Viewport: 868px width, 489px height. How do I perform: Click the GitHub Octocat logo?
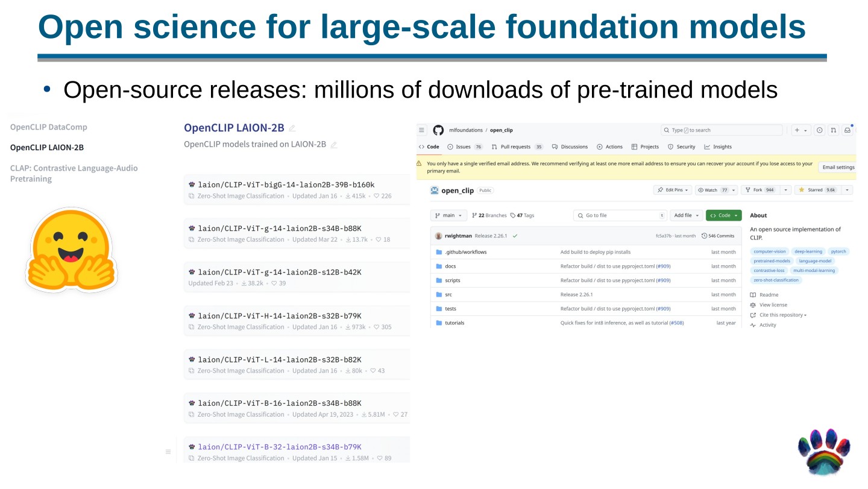point(438,130)
